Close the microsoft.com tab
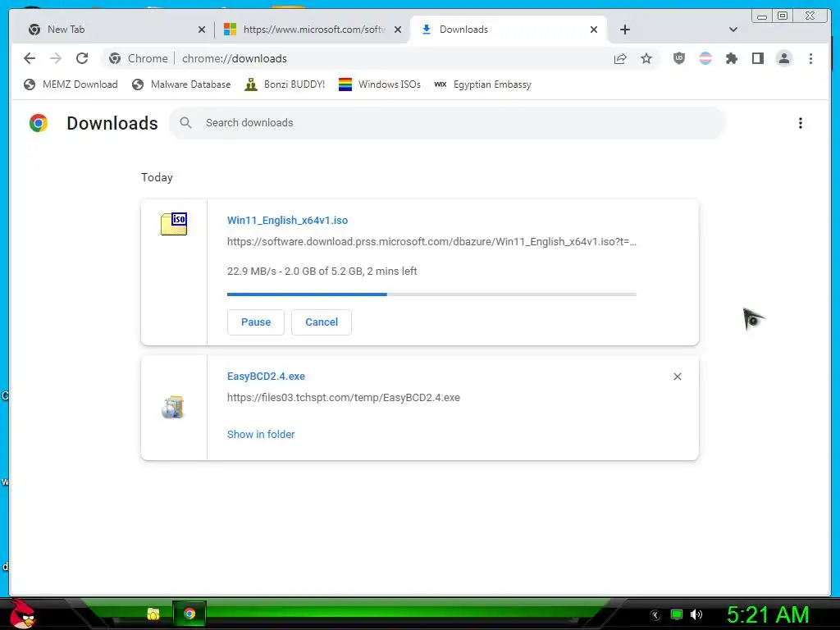This screenshot has width=840, height=630. [x=398, y=30]
